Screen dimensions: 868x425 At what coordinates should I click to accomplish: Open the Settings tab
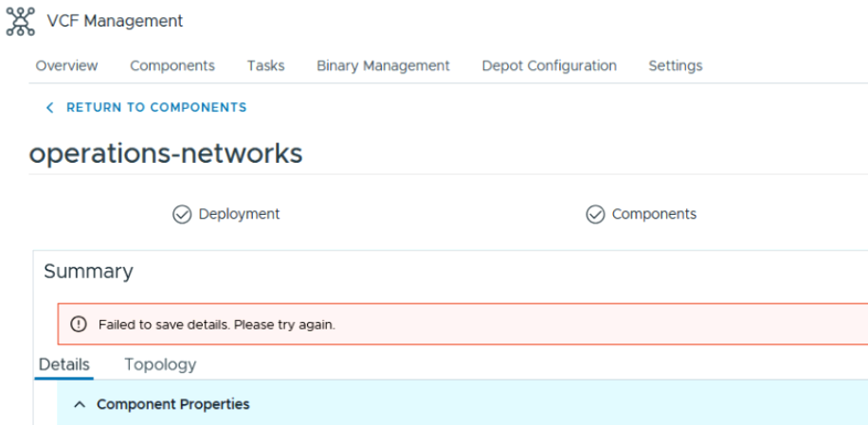click(676, 65)
